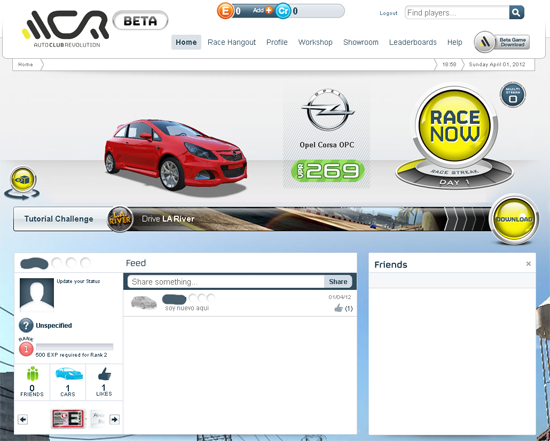Click the Share button
Screen dimensions: 550x441
(338, 282)
